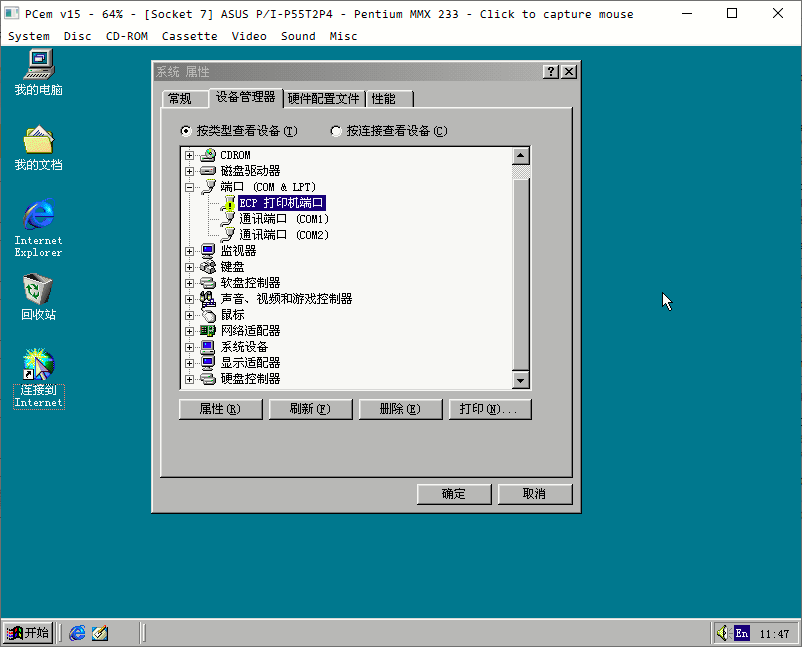This screenshot has width=802, height=647.
Task: Click the ECP printer port warning icon
Action: (x=228, y=203)
